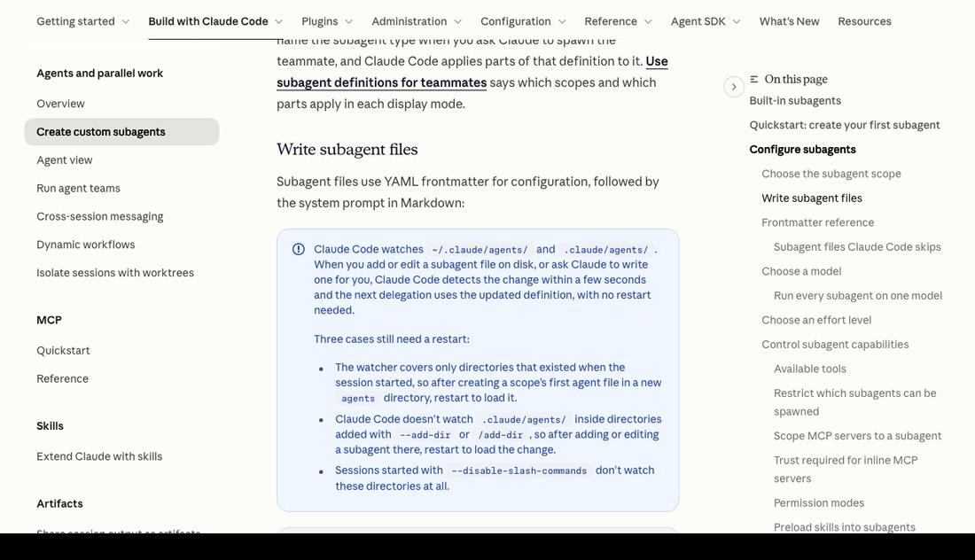The width and height of the screenshot is (975, 560).
Task: Open Agent view in the sidebar
Action: pos(64,160)
